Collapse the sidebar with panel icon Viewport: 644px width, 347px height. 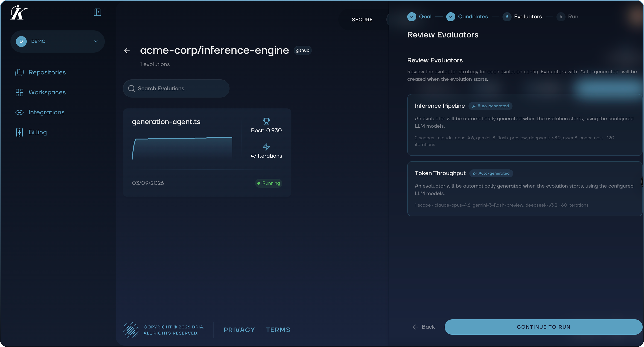click(97, 12)
